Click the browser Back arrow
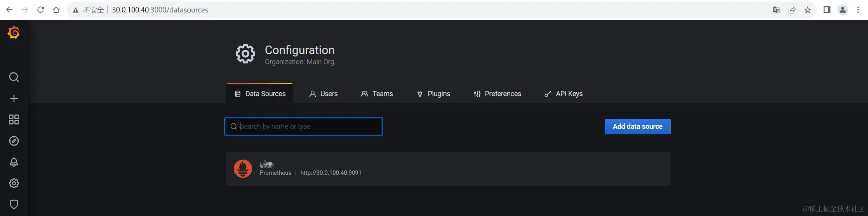The image size is (868, 216). [x=9, y=10]
